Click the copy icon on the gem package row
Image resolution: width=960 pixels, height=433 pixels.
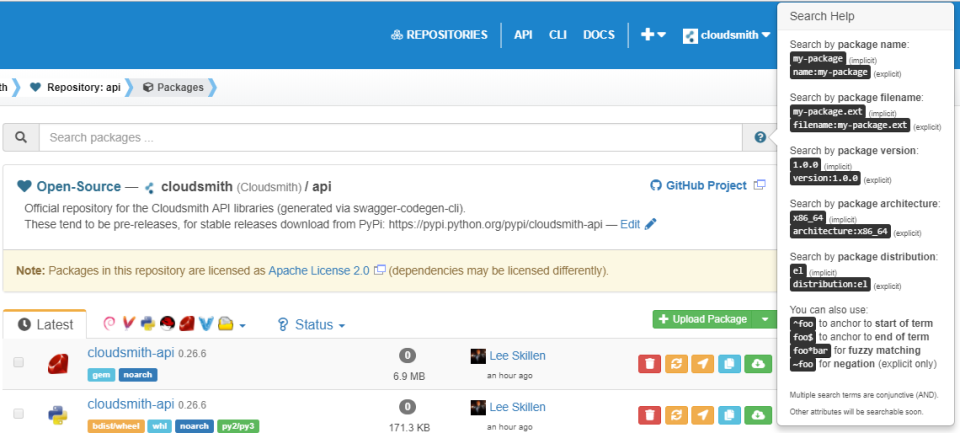(731, 362)
